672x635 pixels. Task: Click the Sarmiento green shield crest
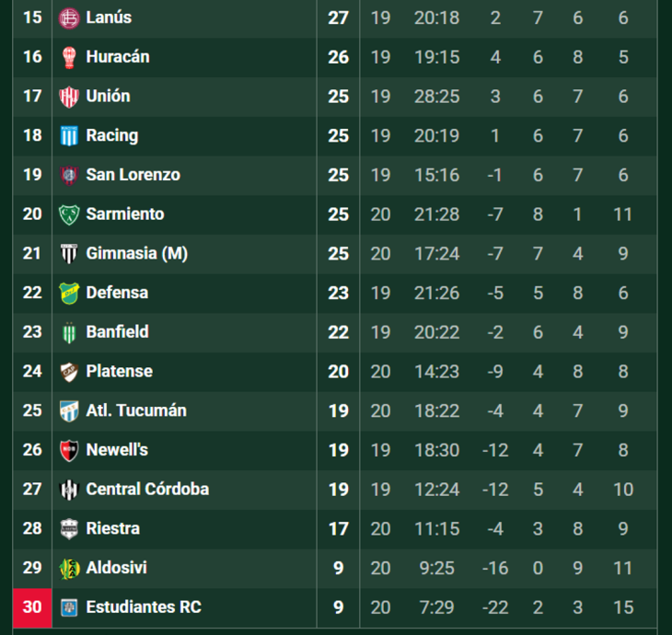coord(69,214)
